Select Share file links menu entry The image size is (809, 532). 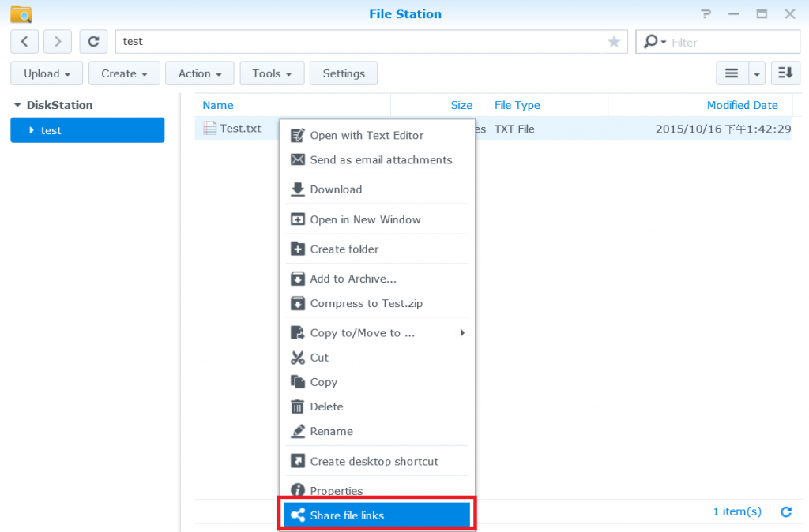(x=377, y=515)
